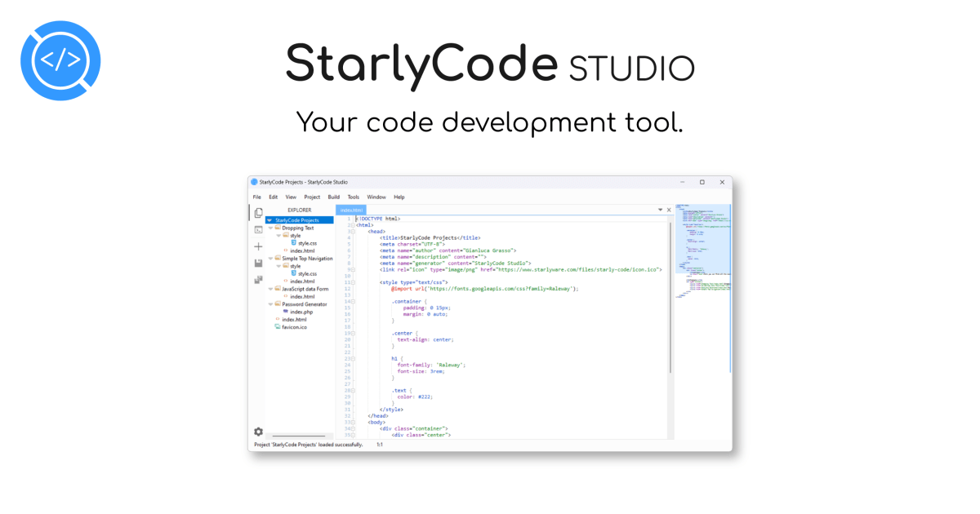Open the Window menu

(376, 197)
